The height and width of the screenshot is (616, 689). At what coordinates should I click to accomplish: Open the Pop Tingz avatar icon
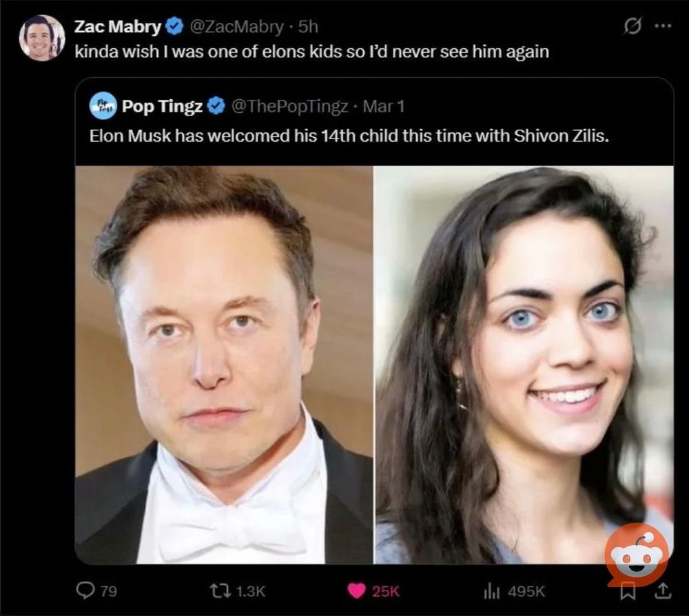(x=103, y=106)
